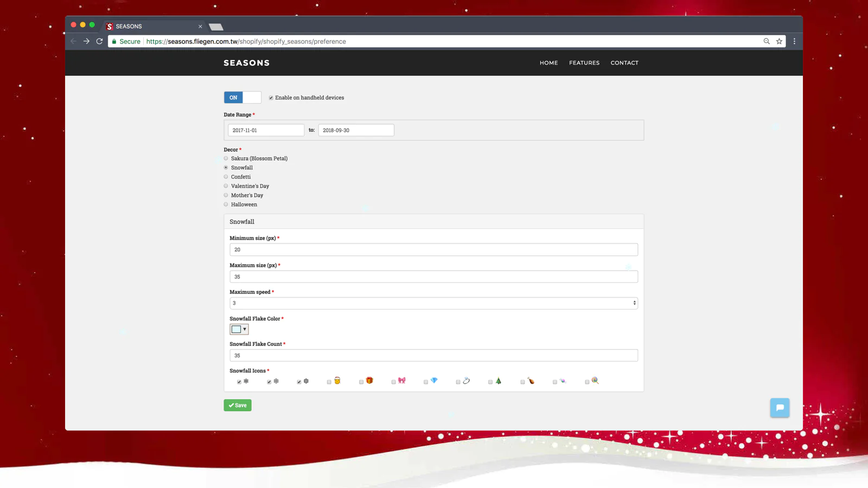
Task: Reload the page using the refresh icon
Action: pyautogui.click(x=99, y=41)
